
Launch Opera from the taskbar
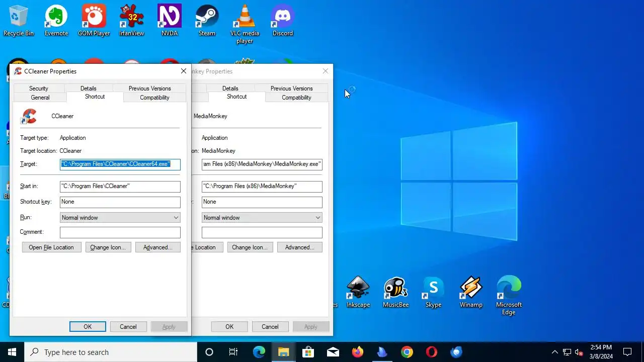431,352
